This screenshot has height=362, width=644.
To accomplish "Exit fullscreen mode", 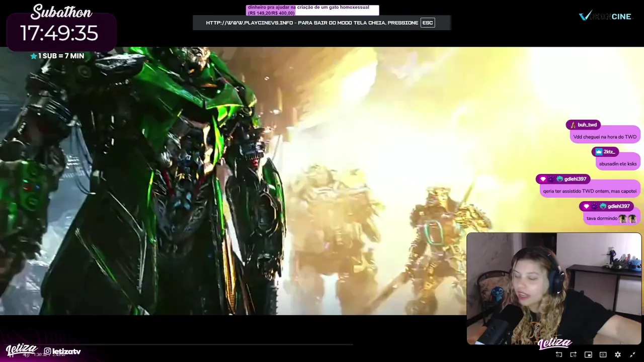I will 632,355.
